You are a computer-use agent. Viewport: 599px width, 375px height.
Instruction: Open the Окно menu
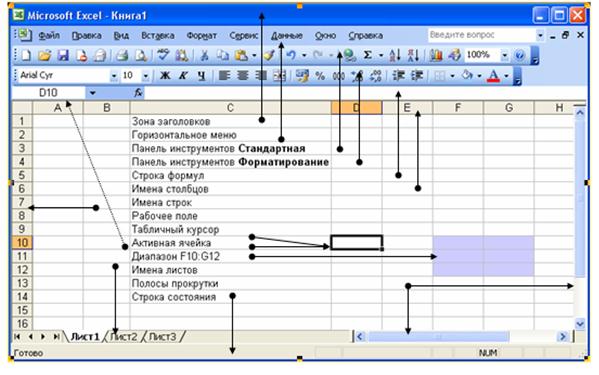pos(325,36)
